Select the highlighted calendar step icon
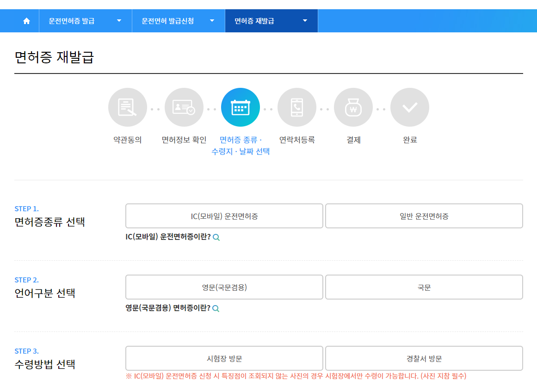 click(x=241, y=107)
